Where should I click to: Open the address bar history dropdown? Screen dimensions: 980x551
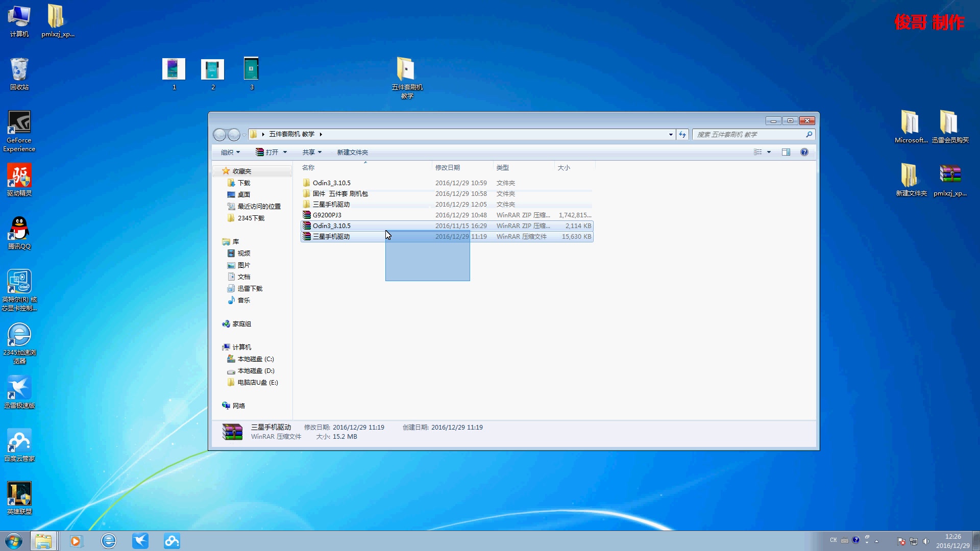pyautogui.click(x=671, y=135)
